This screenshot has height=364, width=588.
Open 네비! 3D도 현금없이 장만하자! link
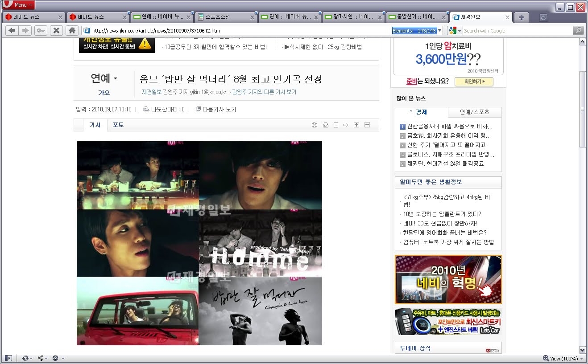[440, 223]
